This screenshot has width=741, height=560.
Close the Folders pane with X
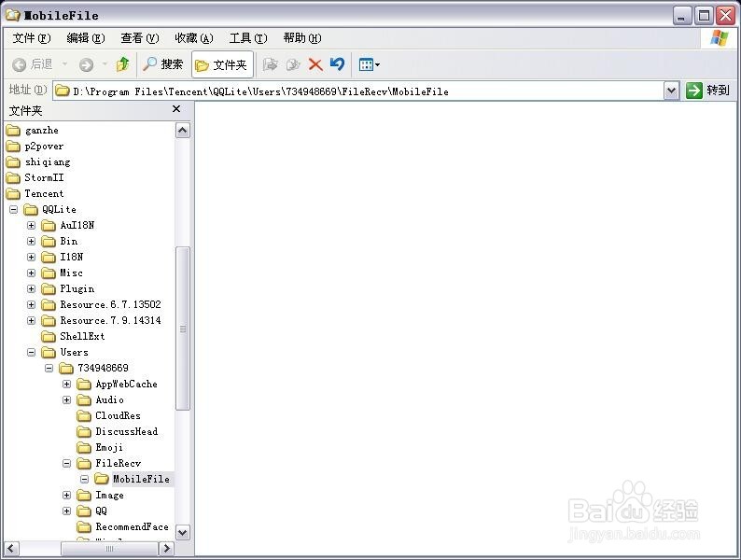pyautogui.click(x=176, y=109)
